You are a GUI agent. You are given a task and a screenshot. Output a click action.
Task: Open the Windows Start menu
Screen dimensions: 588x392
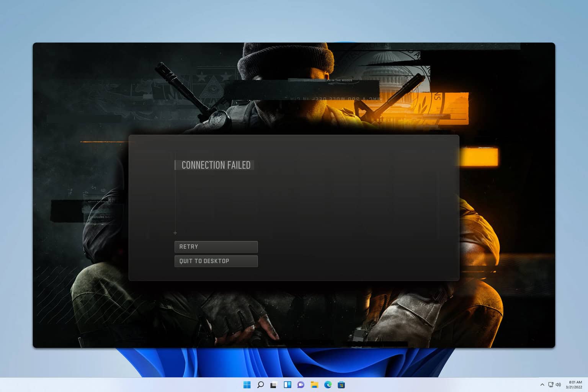pos(247,385)
